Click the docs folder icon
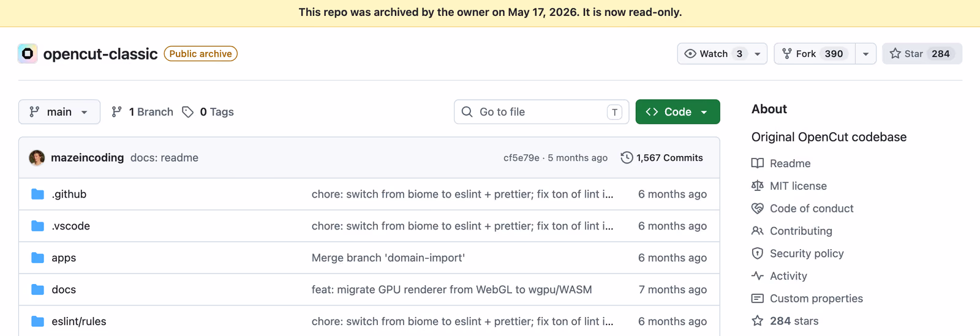 [x=37, y=289]
